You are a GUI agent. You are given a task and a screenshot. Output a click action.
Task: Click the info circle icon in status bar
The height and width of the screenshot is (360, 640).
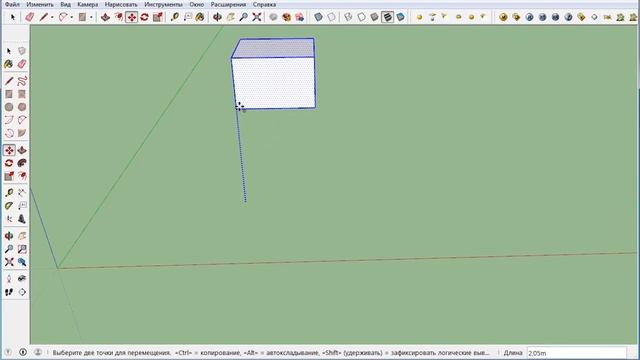coord(23,352)
